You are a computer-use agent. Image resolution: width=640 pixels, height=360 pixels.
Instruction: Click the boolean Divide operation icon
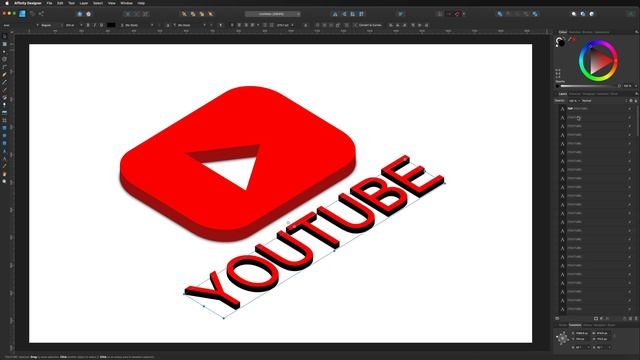coord(535,14)
